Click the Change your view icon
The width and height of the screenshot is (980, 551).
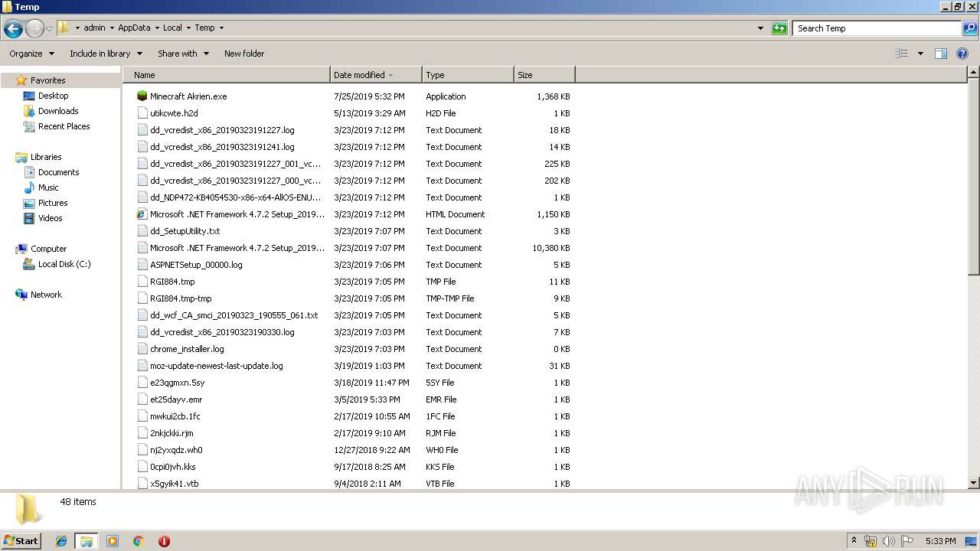[902, 54]
